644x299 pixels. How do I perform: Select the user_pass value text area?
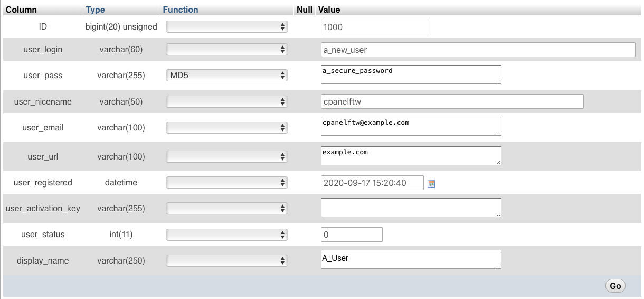click(411, 74)
